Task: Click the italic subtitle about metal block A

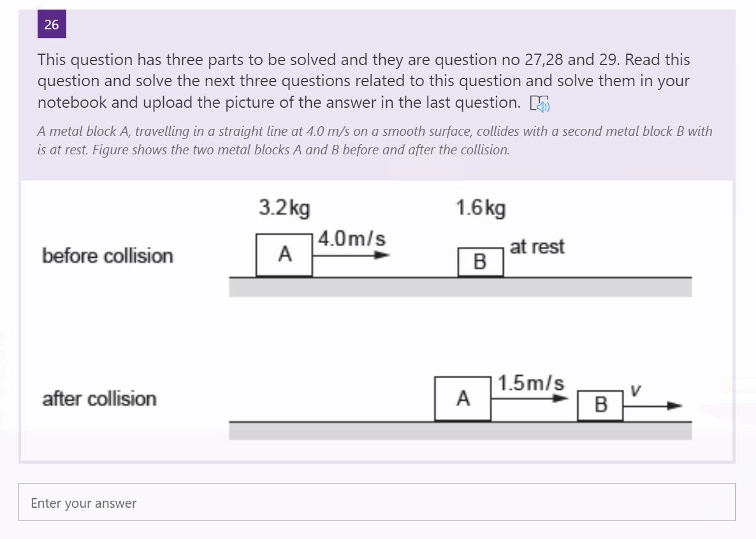Action: pos(375,140)
